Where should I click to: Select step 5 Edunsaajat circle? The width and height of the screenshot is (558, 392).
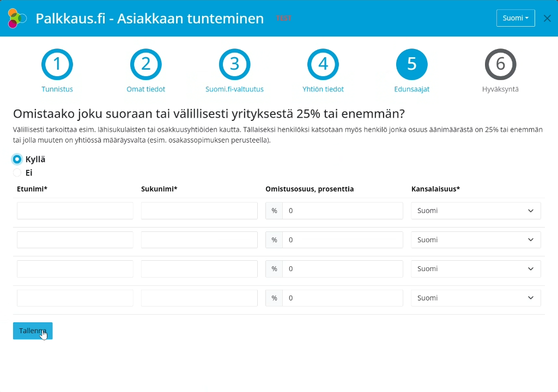point(412,64)
